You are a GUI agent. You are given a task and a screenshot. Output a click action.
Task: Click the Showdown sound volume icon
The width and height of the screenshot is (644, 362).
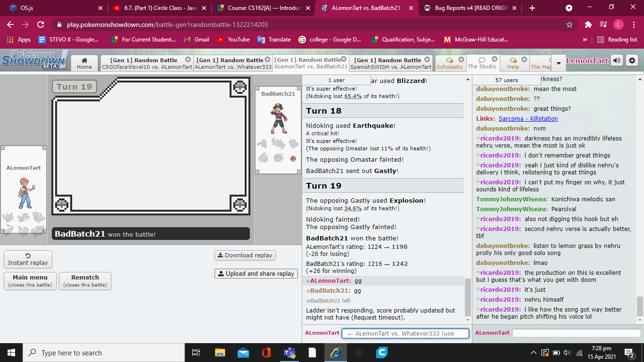point(617,60)
